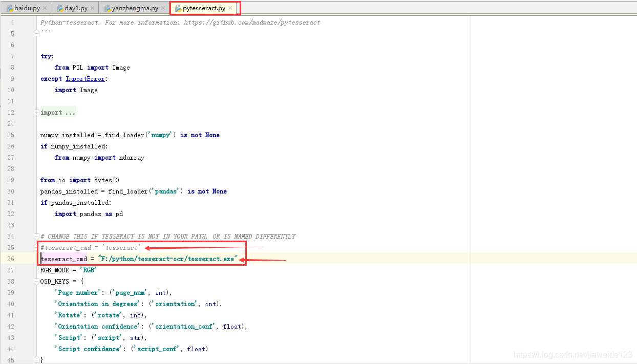Click the Python icon on pytesseract.py tab
The height and width of the screenshot is (364, 637).
(178, 9)
